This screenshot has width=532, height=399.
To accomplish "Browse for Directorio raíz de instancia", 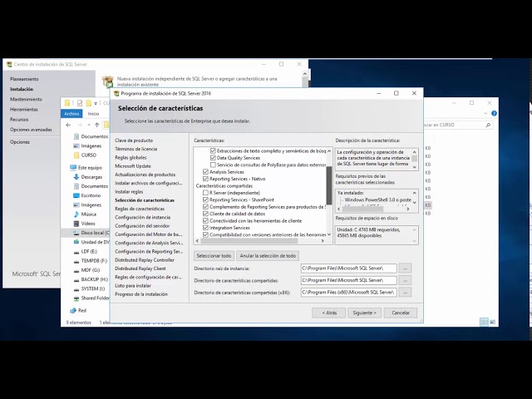I will 405,268.
